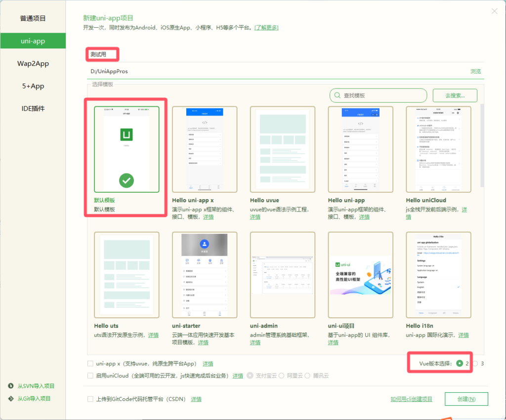Click 从Git导入项目 link
The height and width of the screenshot is (420, 506).
click(34, 398)
